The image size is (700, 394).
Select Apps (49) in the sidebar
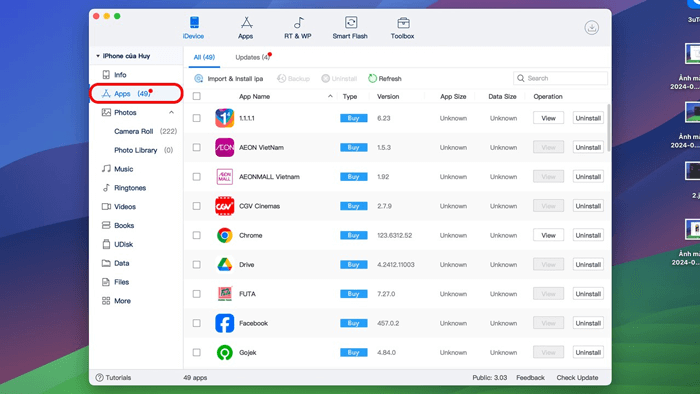tap(136, 94)
